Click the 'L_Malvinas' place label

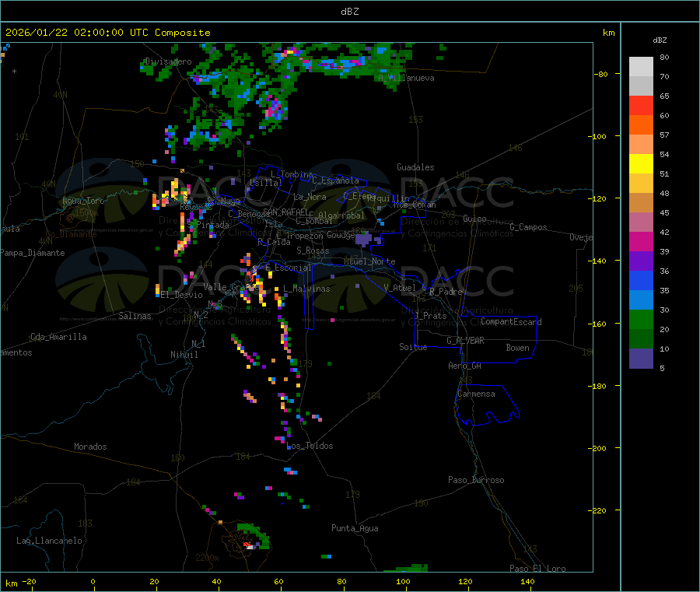[x=306, y=289]
